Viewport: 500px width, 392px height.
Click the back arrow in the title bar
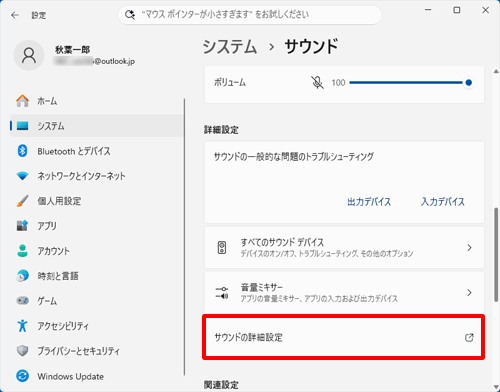pyautogui.click(x=15, y=15)
